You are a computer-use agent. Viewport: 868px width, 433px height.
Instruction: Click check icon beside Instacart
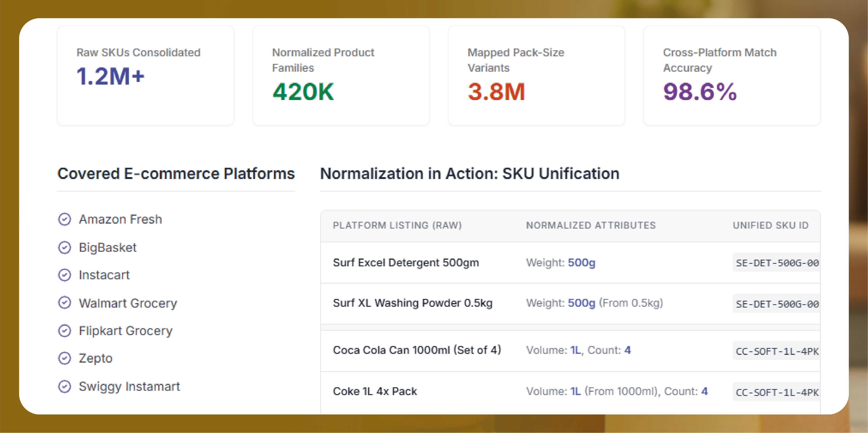click(64, 275)
